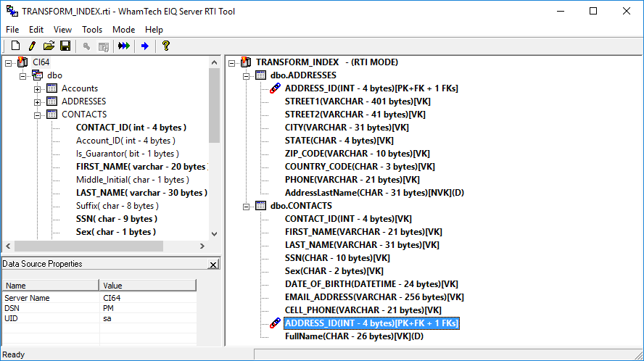Click the left tree scroll down arrow

tap(214, 233)
